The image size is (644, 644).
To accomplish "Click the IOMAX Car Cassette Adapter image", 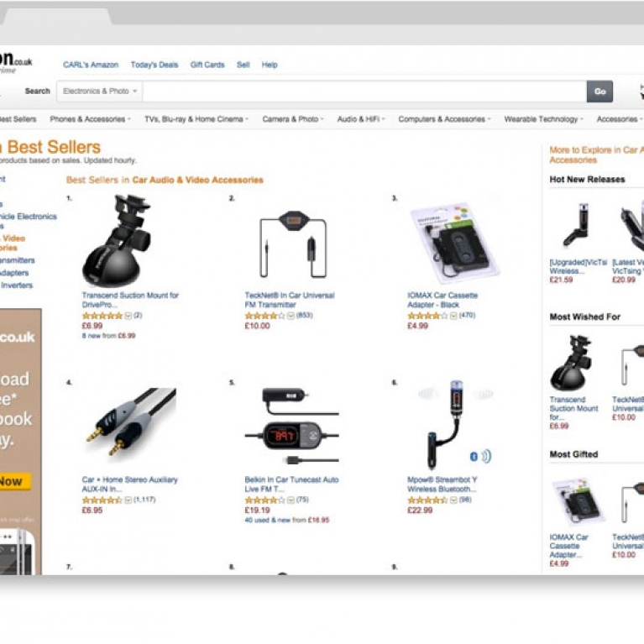I will [455, 243].
